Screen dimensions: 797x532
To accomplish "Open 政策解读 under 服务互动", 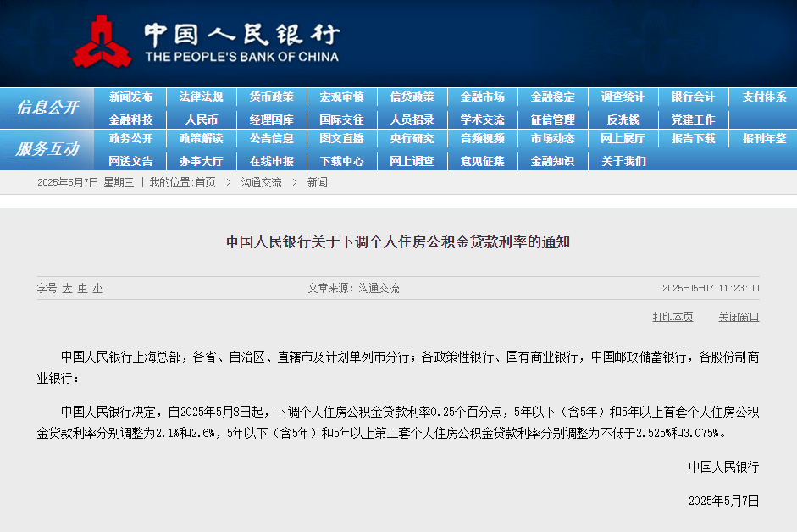I will pyautogui.click(x=202, y=138).
